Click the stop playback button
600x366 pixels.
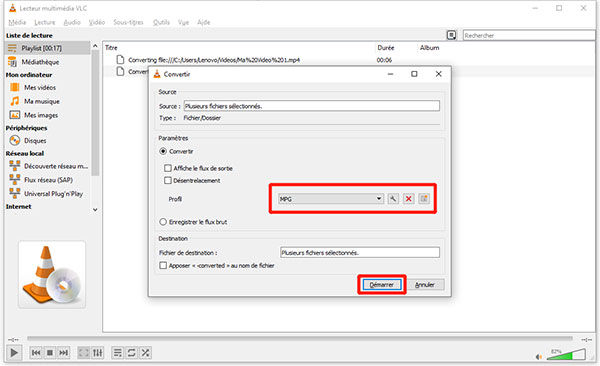[x=50, y=353]
